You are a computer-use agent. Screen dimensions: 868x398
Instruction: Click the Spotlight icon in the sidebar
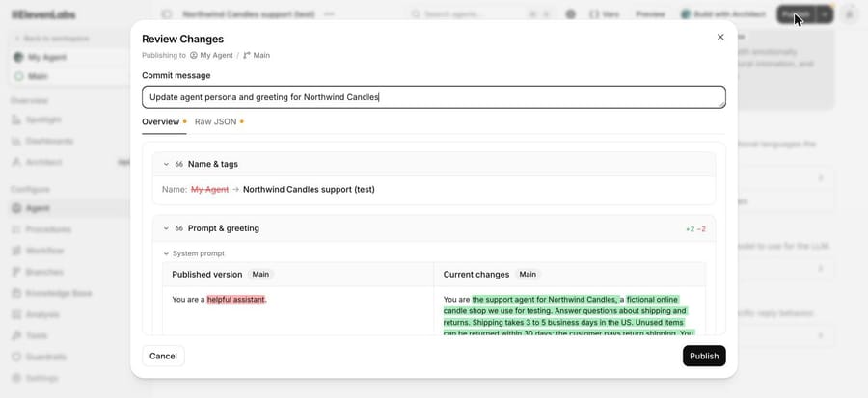coord(16,119)
